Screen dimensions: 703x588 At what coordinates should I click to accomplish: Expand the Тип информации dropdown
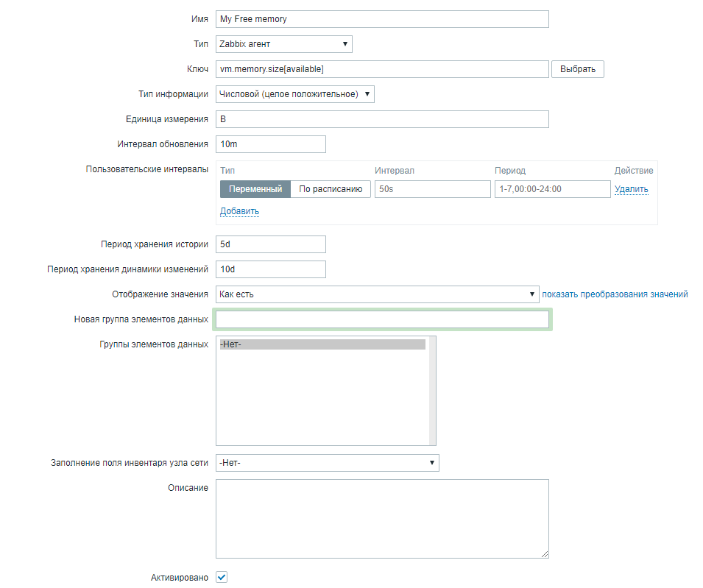pos(295,94)
